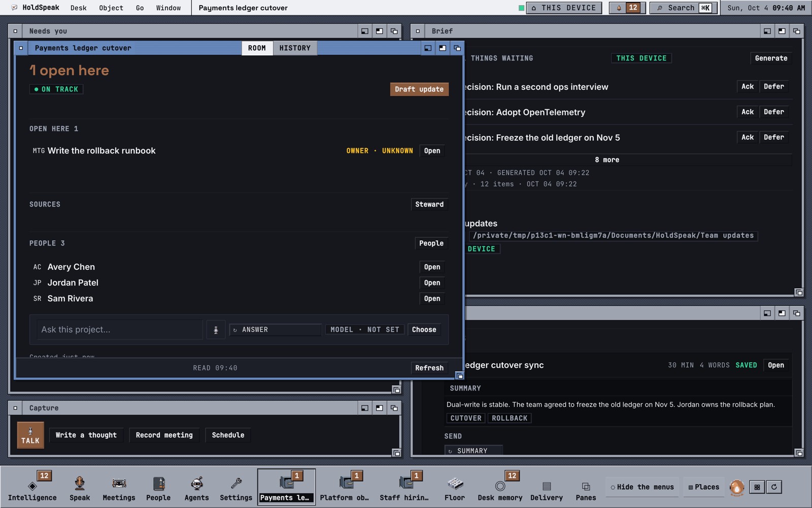This screenshot has width=812, height=508.
Task: Switch to the HISTORY tab
Action: tap(295, 48)
